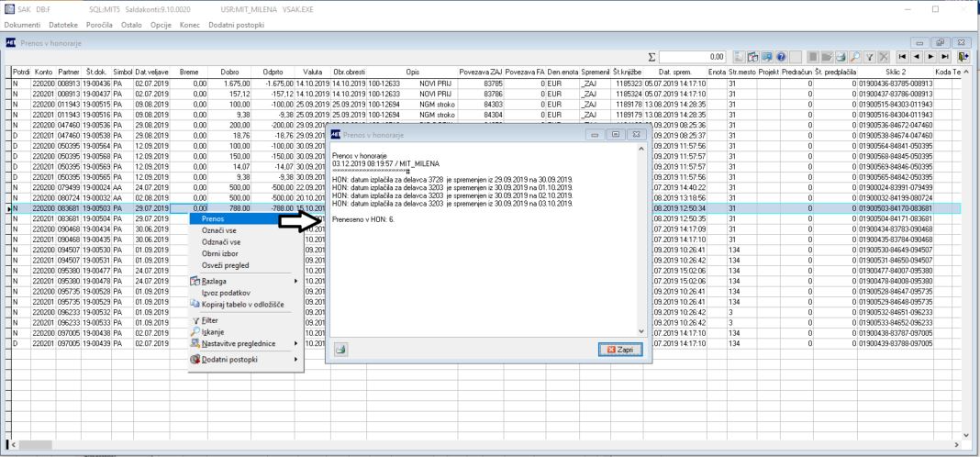Click the printer icon in main toolbar
Image resolution: width=980 pixels, height=457 pixels.
[841, 57]
